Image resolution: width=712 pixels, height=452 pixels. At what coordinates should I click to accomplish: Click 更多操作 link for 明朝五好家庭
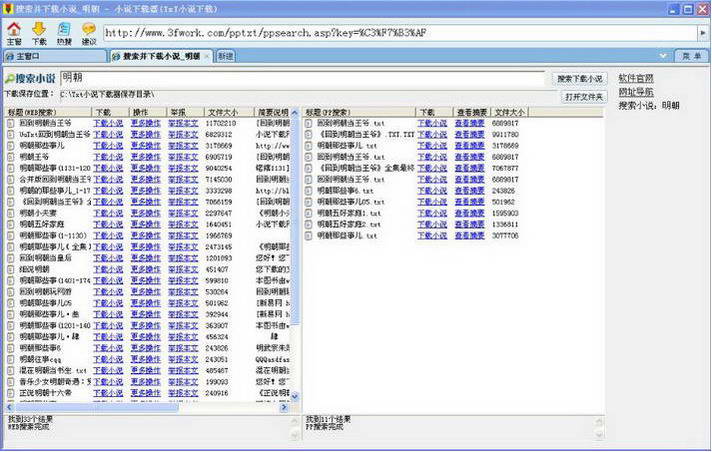[x=145, y=224]
